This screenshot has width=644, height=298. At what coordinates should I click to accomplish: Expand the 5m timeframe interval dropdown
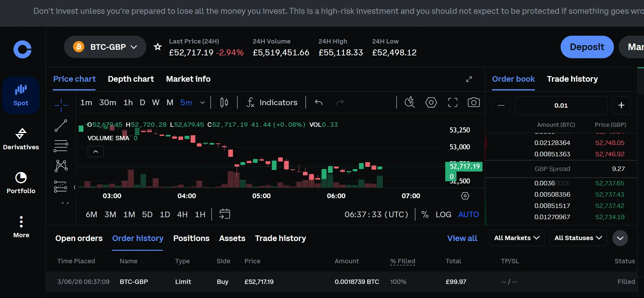(x=202, y=102)
